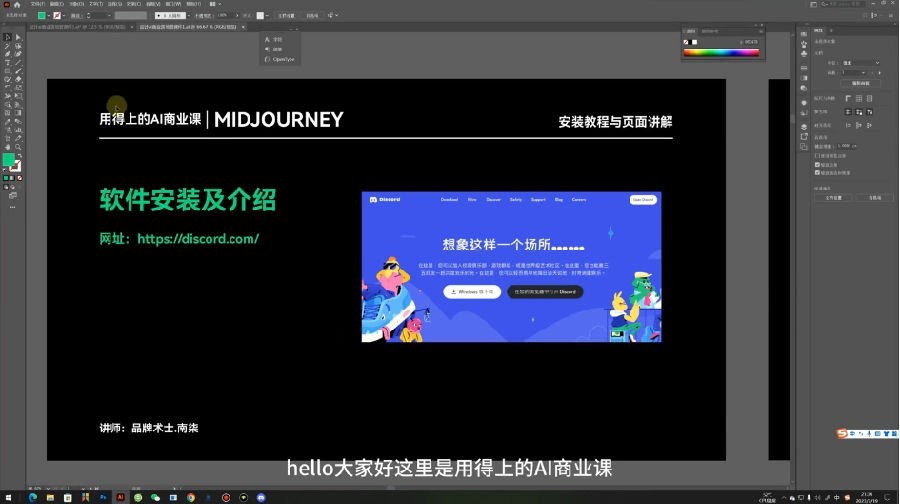Open Character (字符) panel entry
The image size is (900, 504).
click(274, 39)
